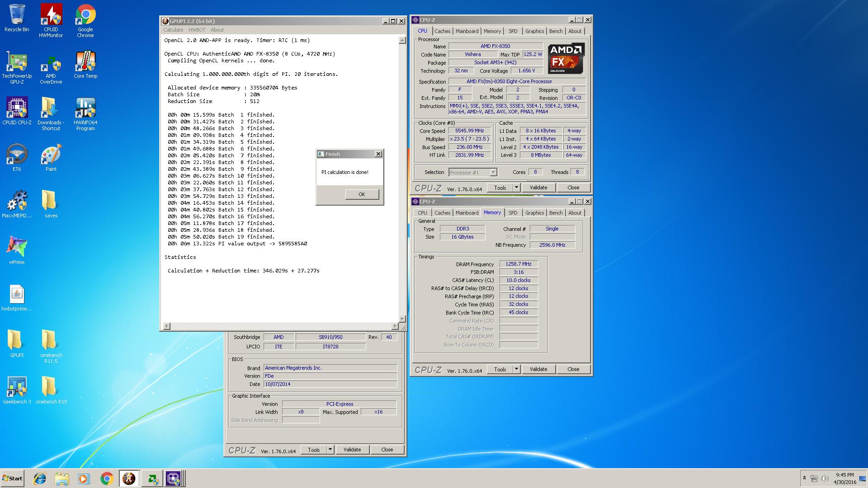
Task: Launch TechPowerUp GPU-Z desktop icon
Action: pyautogui.click(x=17, y=68)
